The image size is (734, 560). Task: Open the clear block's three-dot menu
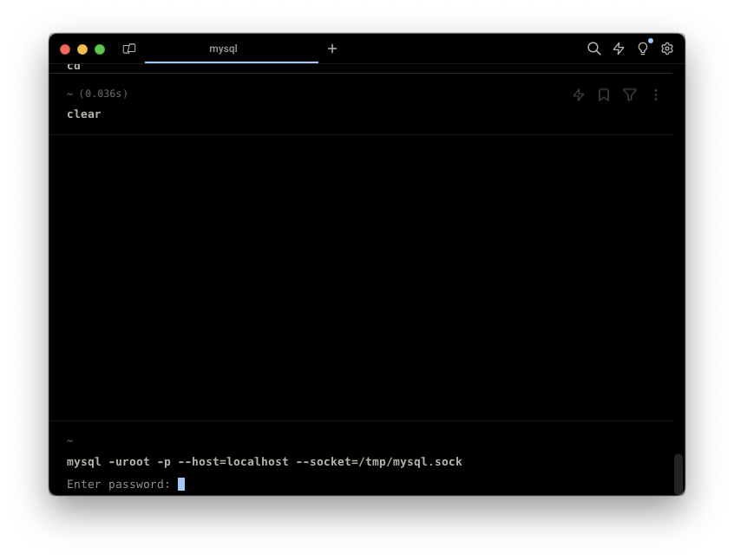656,94
